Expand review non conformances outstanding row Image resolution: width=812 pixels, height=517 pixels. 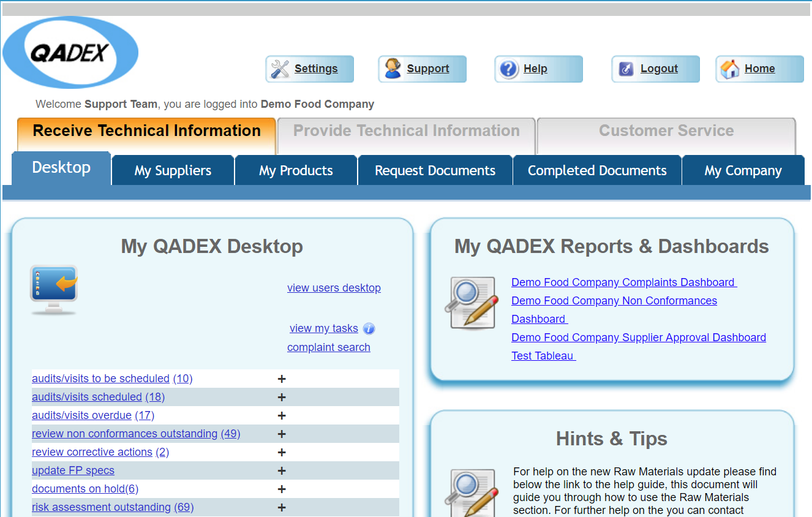[x=282, y=434]
